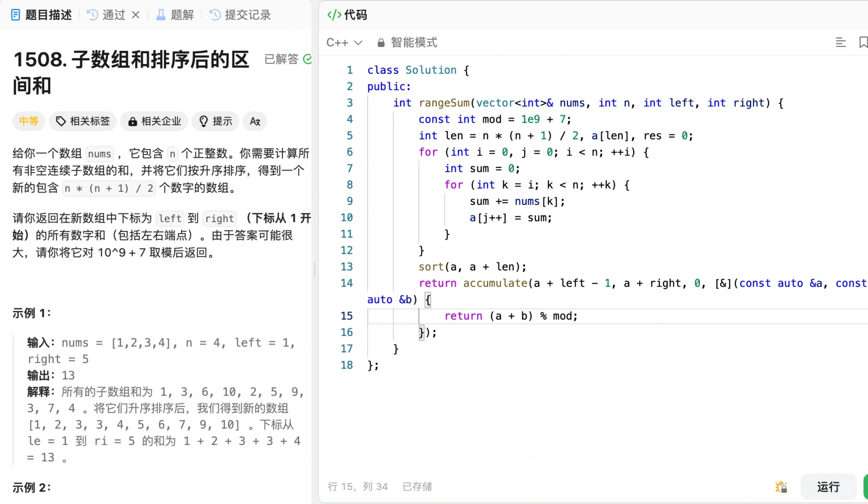This screenshot has height=504, width=868.
Task: Click the panel divider handle between description and code
Action: point(315,270)
